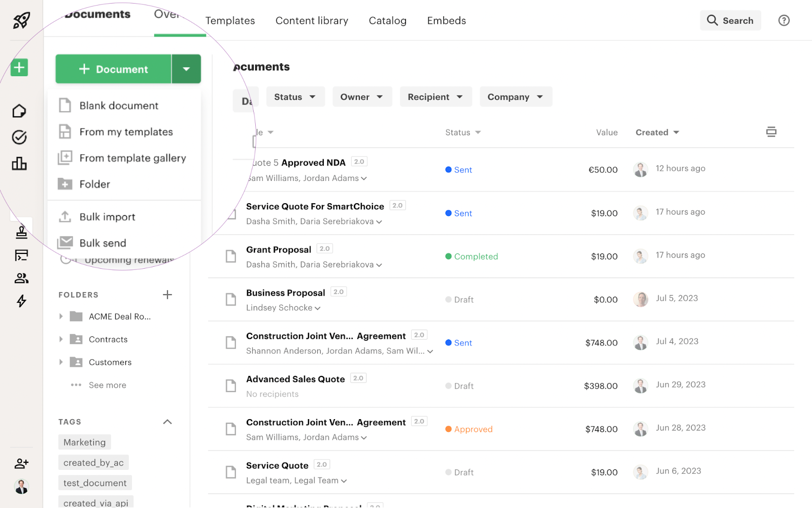Switch to the Embeds tab
The width and height of the screenshot is (812, 508).
click(447, 20)
